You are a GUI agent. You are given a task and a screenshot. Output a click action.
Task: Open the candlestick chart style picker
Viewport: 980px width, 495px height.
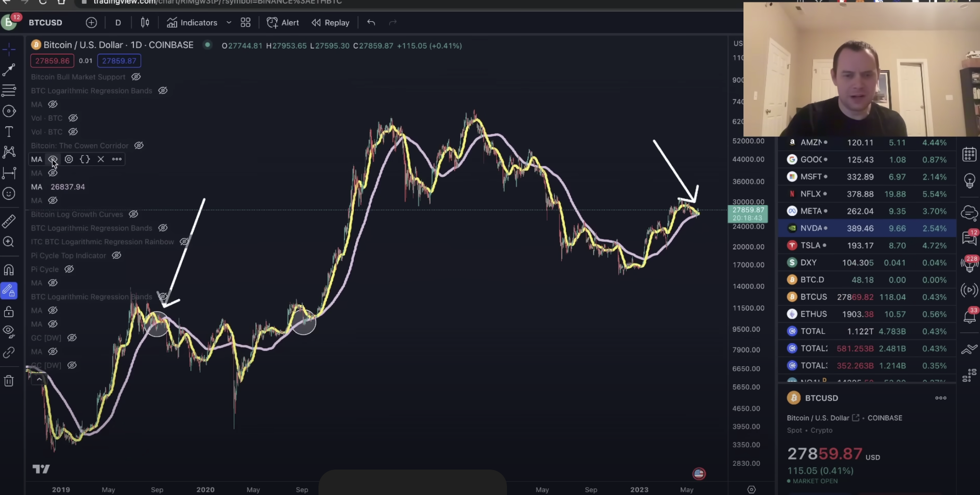(145, 23)
